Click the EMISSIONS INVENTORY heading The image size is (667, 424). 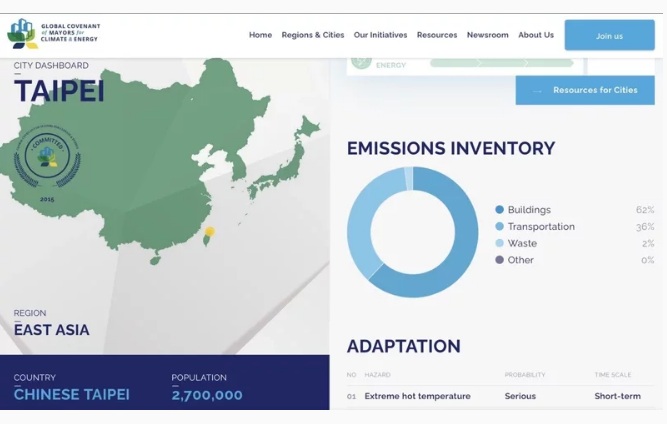[x=451, y=148]
